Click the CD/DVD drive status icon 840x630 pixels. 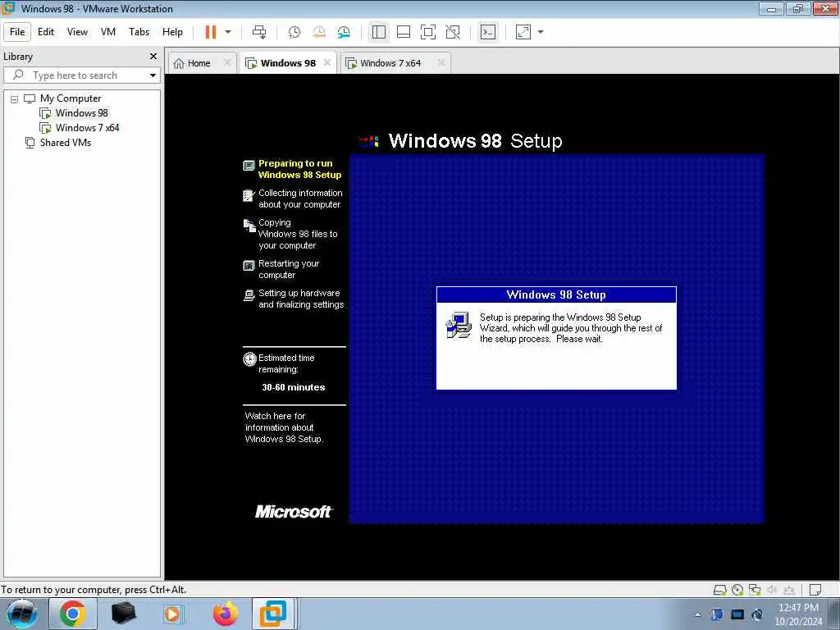[x=737, y=590]
